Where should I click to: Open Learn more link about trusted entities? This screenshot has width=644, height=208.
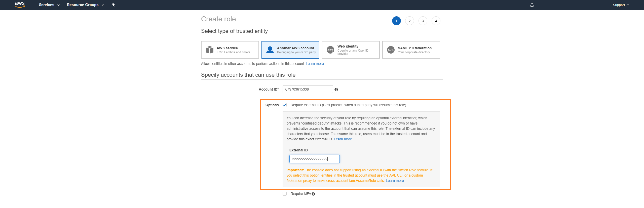pyautogui.click(x=315, y=64)
